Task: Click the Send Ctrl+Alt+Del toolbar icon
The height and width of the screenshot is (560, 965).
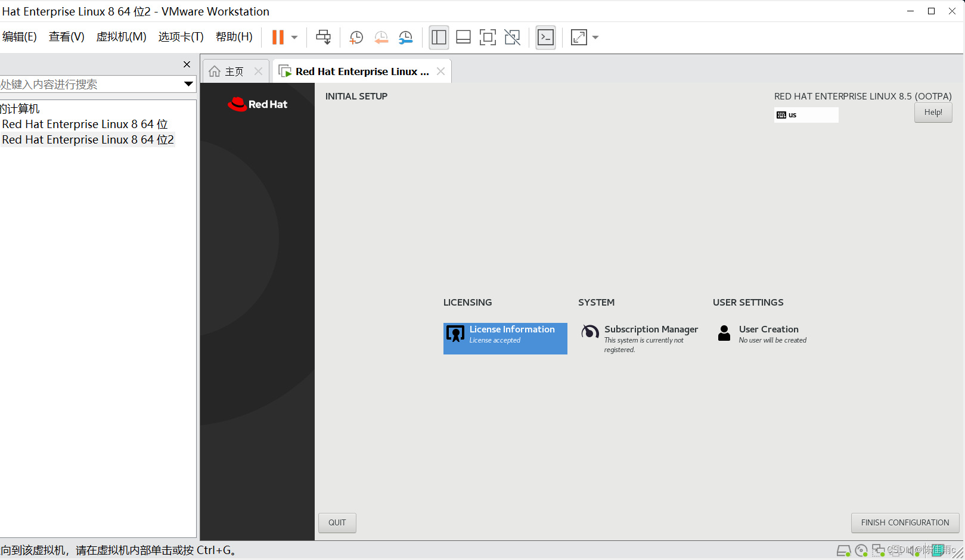Action: tap(324, 37)
